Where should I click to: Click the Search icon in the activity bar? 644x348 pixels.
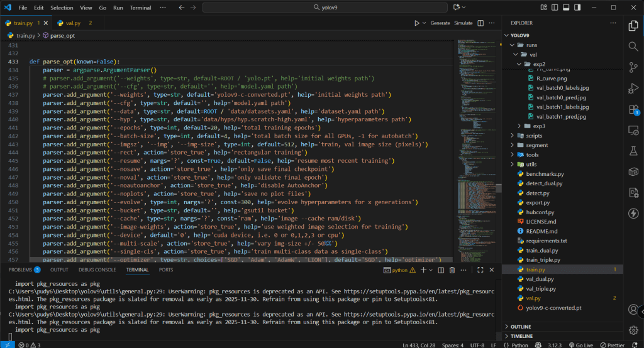click(x=633, y=46)
